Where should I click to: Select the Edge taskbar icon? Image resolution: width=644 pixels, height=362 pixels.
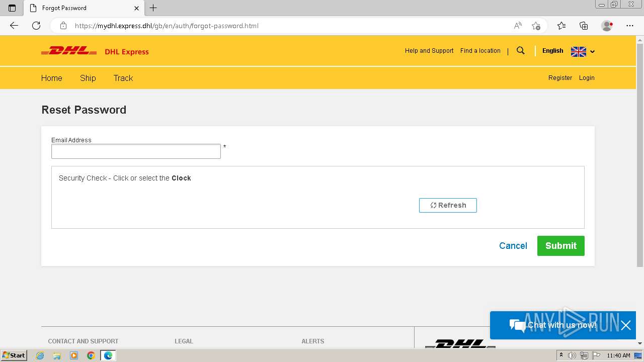click(108, 355)
